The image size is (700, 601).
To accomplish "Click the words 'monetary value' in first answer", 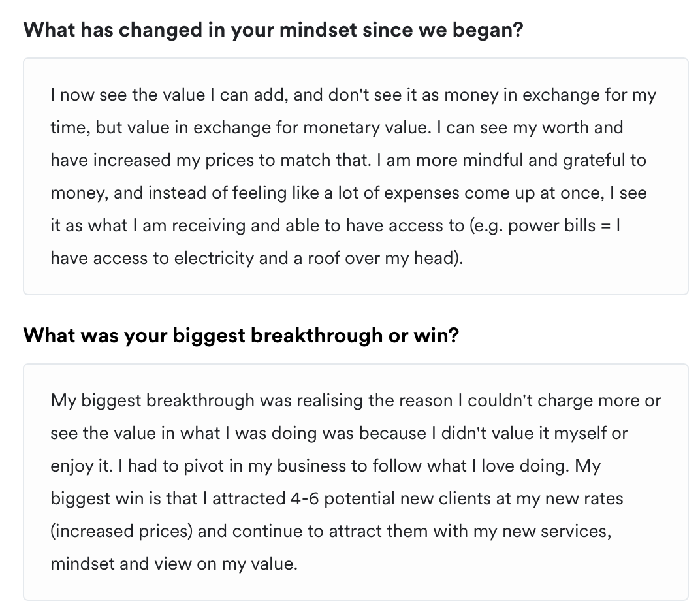I will (x=379, y=127).
